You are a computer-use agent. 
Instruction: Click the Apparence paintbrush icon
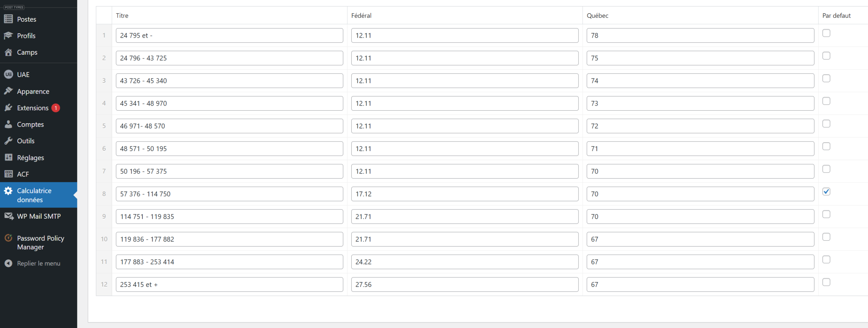[8, 91]
